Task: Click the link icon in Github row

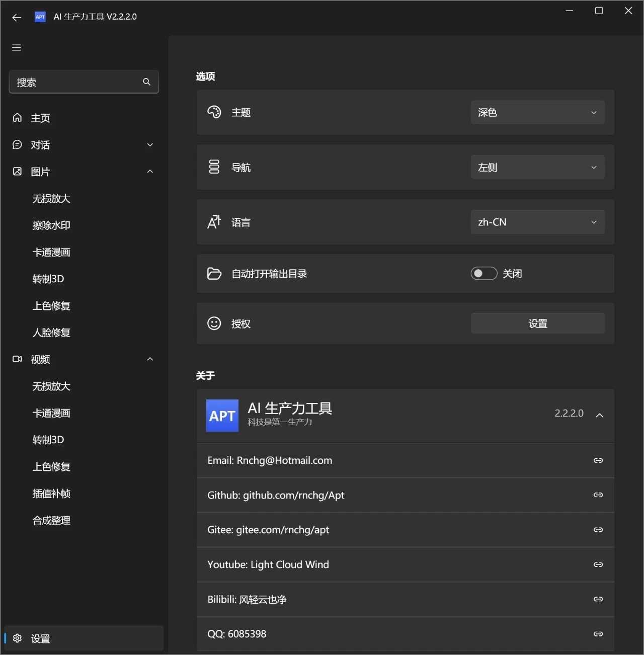Action: (x=598, y=495)
